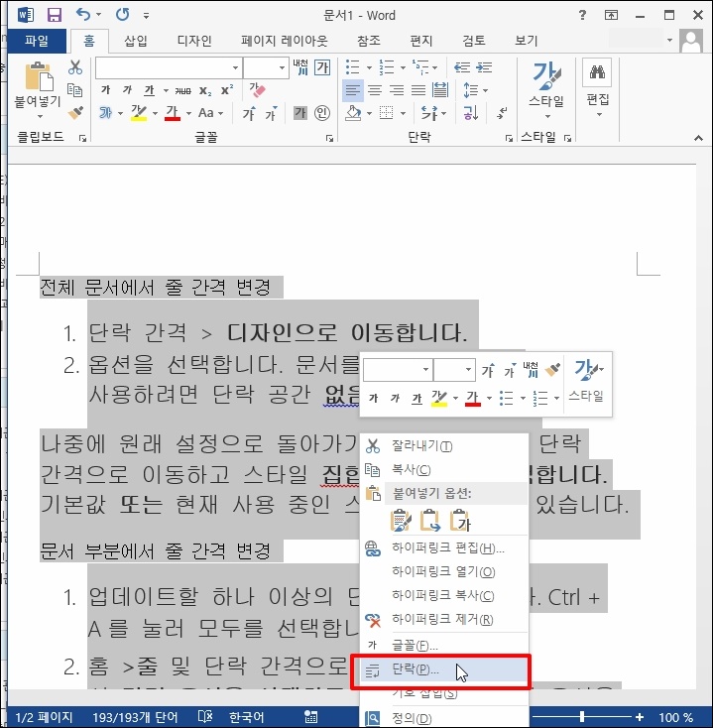Open the Paragraph dialog launcher (단락)
The height and width of the screenshot is (728, 713).
click(x=509, y=138)
